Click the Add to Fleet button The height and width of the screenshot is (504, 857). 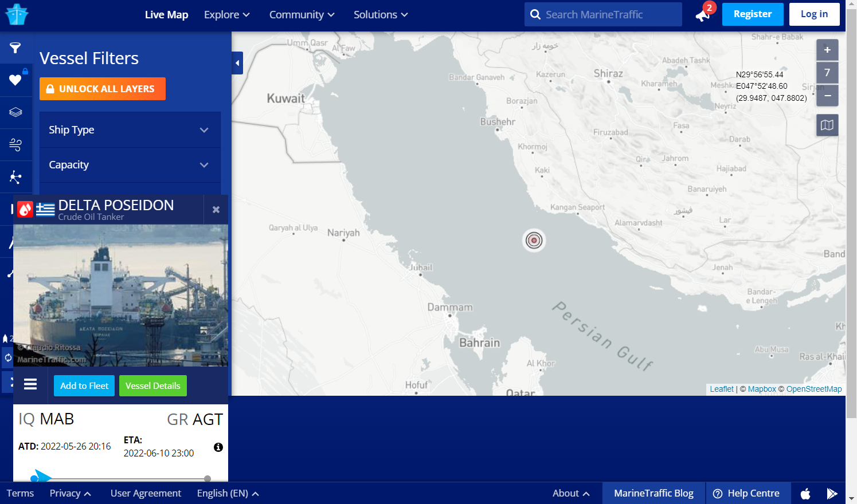pos(84,386)
